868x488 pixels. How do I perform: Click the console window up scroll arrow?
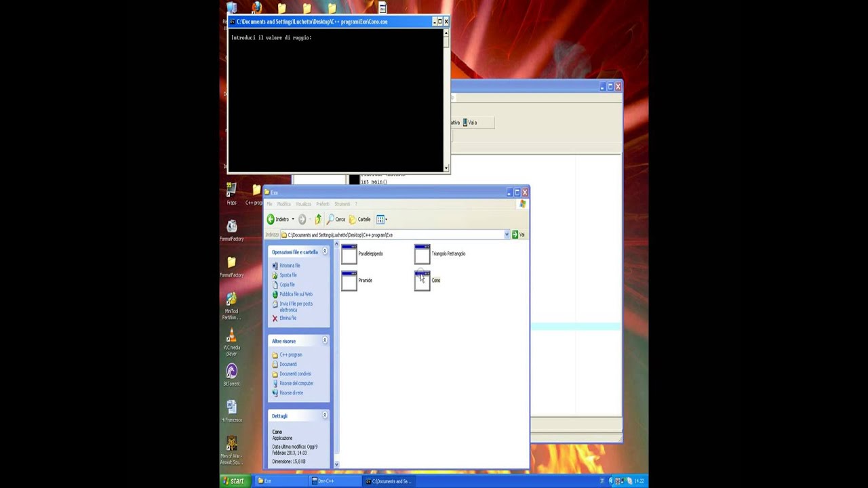click(446, 34)
